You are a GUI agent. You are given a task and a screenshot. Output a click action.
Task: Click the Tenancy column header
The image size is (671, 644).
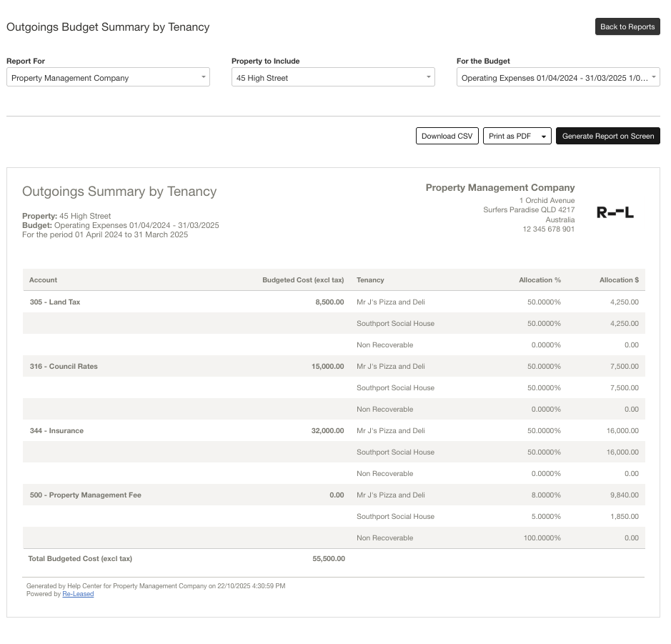[370, 280]
